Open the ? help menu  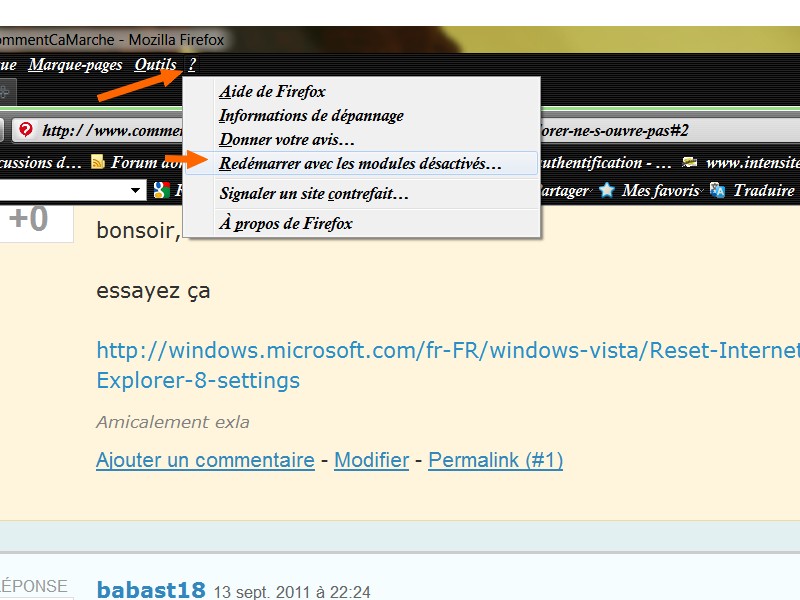(x=192, y=65)
